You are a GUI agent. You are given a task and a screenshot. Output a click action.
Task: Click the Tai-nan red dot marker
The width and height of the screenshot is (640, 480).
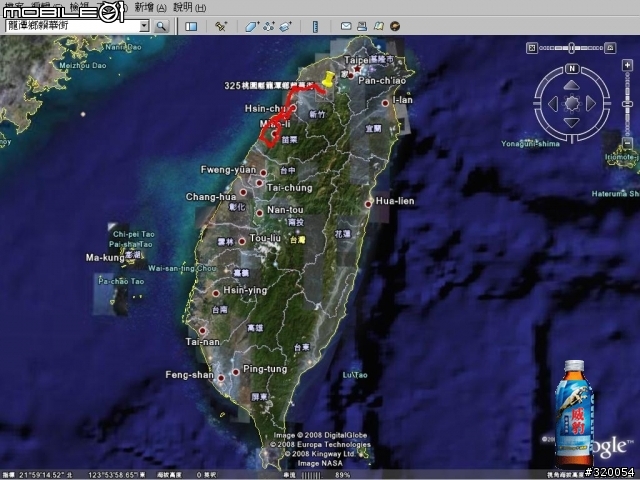(202, 331)
